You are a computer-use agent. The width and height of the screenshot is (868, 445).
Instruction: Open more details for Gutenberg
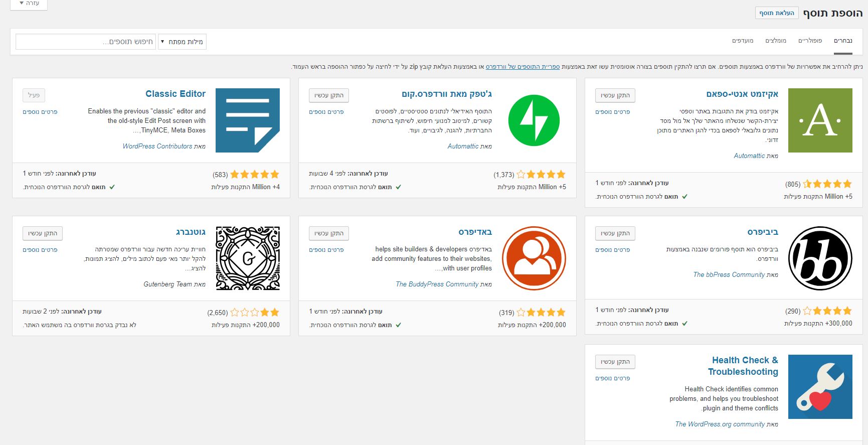coord(40,250)
